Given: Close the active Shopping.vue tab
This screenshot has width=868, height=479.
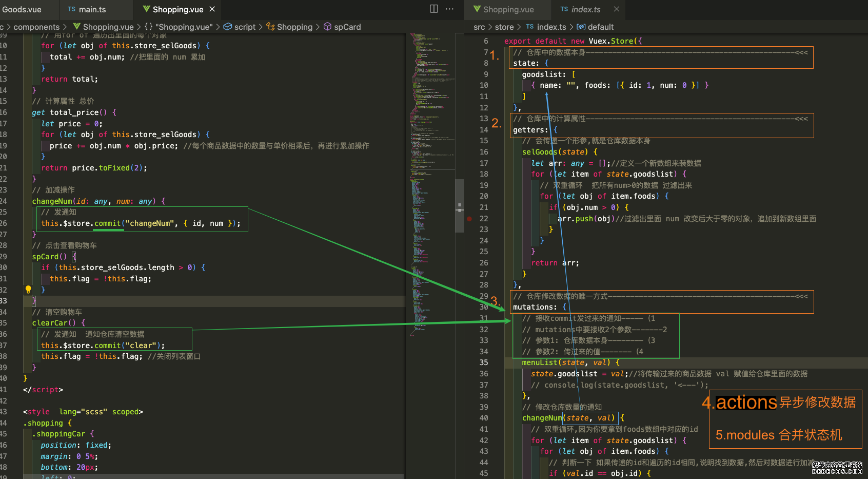Looking at the screenshot, I should tap(212, 9).
